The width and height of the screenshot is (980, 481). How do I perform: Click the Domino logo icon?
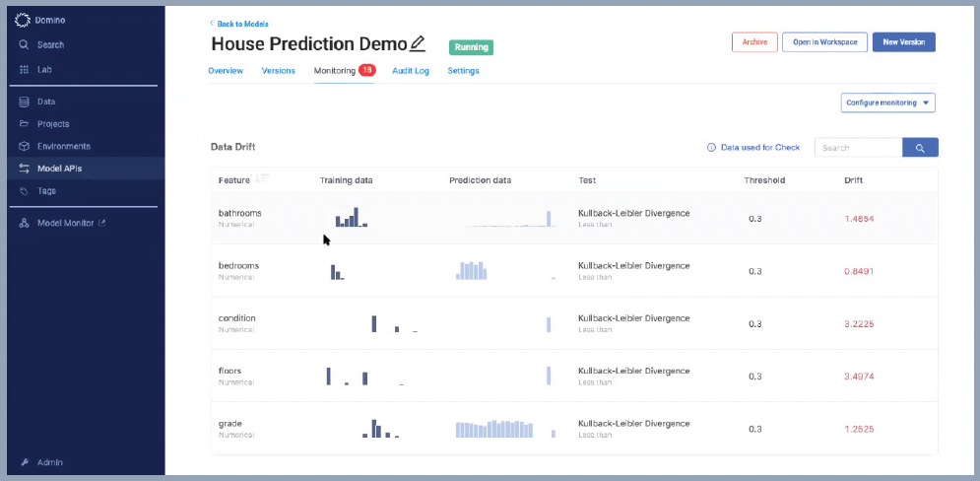pos(23,21)
